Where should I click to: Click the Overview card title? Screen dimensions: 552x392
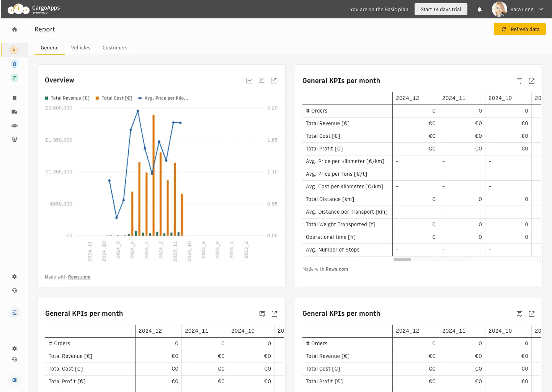(x=59, y=80)
